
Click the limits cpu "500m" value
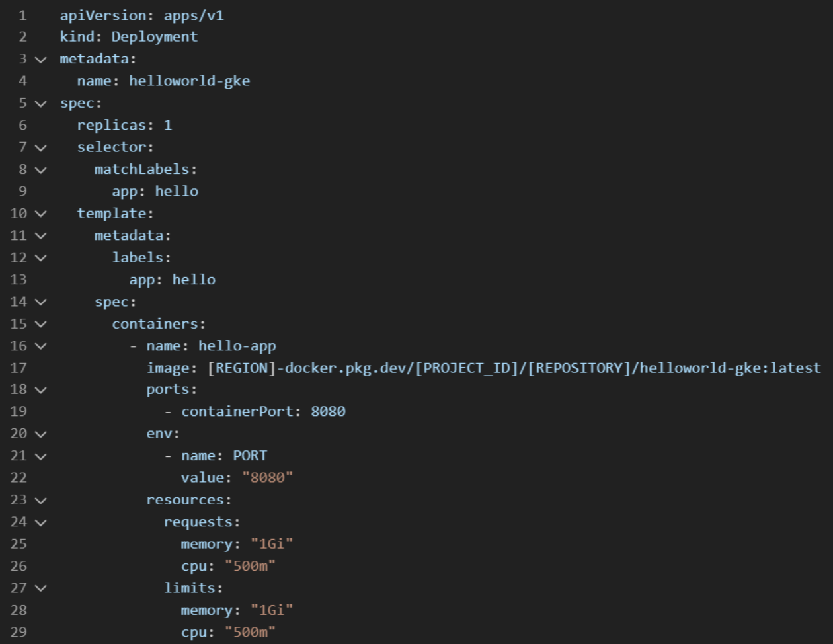click(250, 632)
